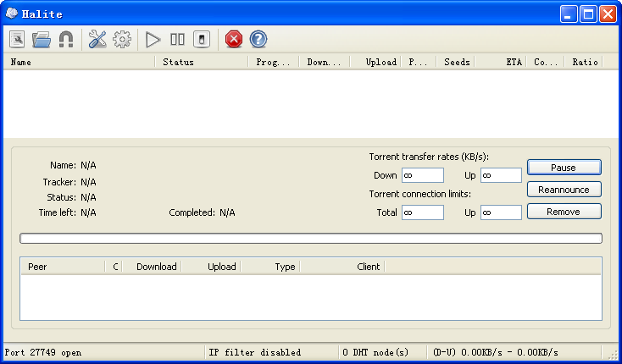Image resolution: width=622 pixels, height=364 pixels.
Task: Click the Total connection limit field
Action: point(422,212)
